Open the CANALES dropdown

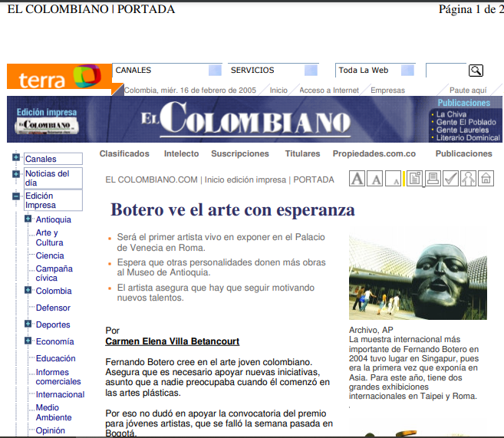click(x=215, y=71)
